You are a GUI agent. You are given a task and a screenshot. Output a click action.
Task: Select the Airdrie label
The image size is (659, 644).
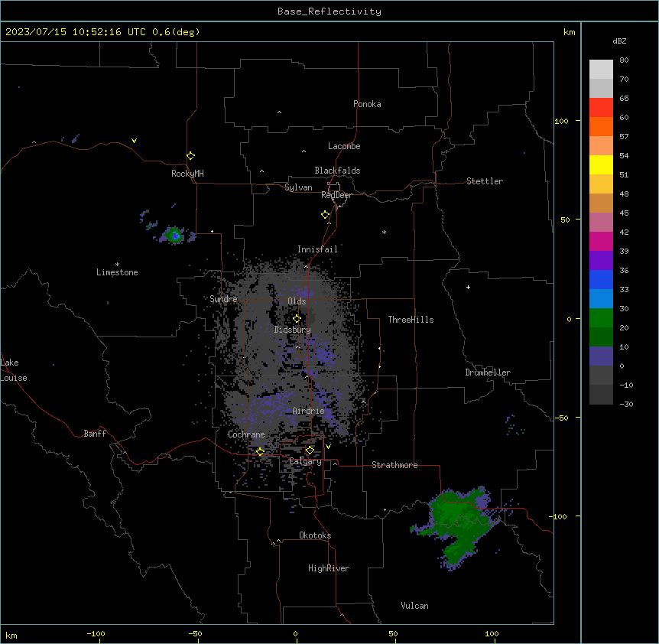[x=309, y=411]
